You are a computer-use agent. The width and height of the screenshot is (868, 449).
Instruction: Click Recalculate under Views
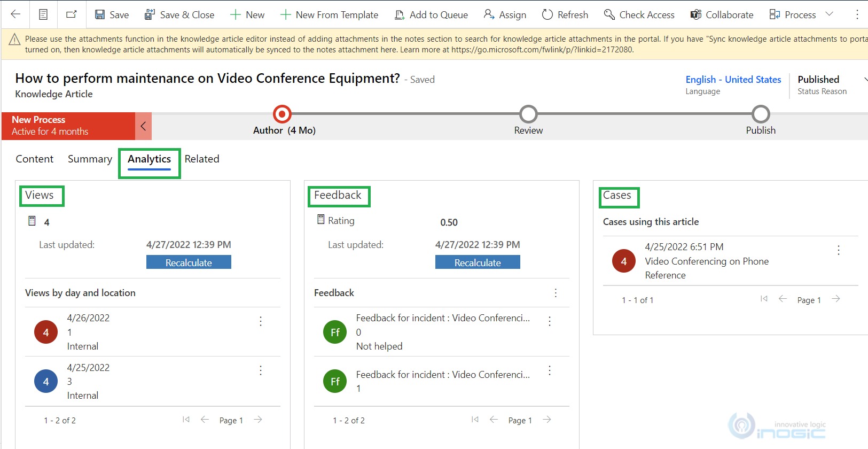point(189,262)
